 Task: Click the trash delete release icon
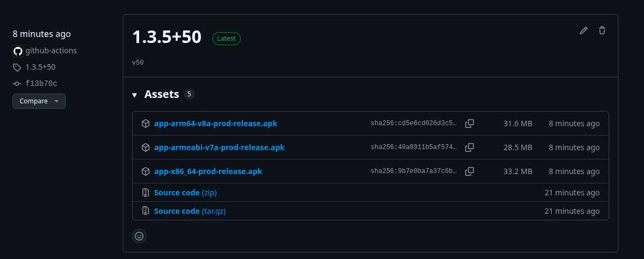602,30
